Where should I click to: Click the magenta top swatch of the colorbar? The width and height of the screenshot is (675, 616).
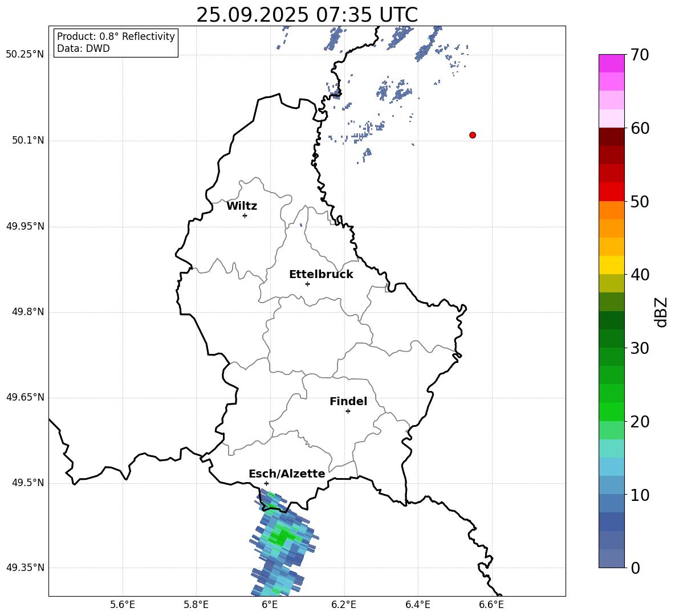click(611, 63)
